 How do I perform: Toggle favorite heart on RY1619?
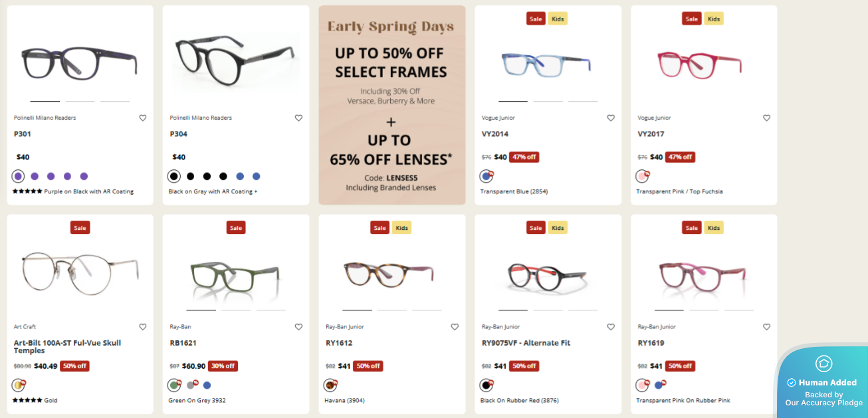tap(766, 327)
